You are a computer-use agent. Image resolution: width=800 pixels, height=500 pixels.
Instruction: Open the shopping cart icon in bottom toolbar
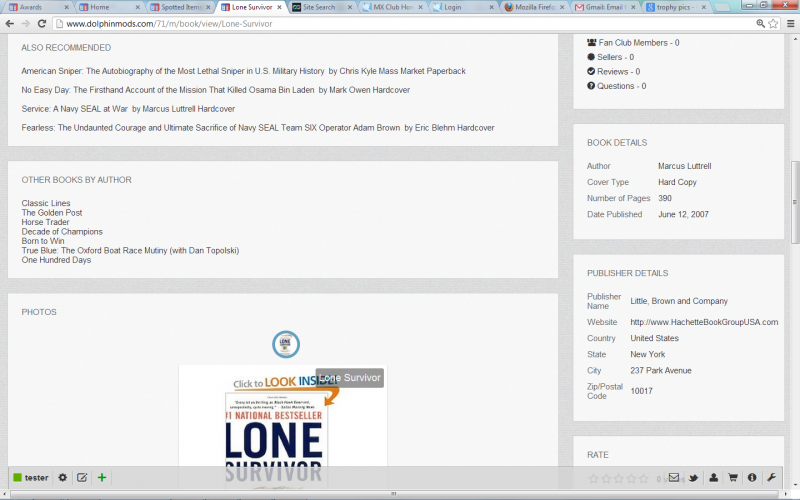pos(733,478)
